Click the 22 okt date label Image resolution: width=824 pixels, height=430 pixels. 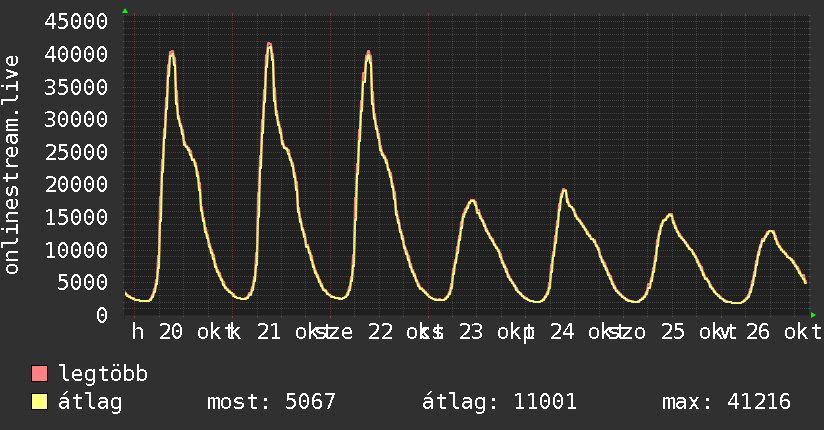coord(406,332)
